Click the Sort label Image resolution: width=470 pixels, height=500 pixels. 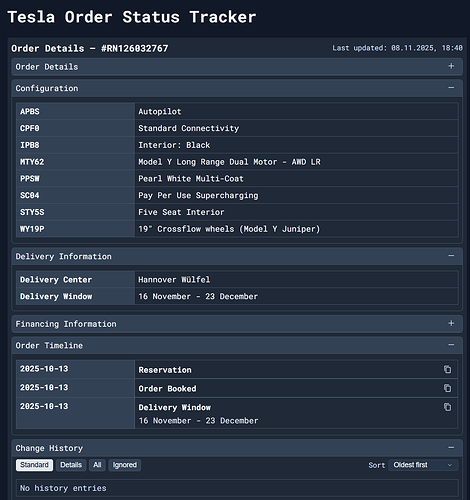pos(377,465)
